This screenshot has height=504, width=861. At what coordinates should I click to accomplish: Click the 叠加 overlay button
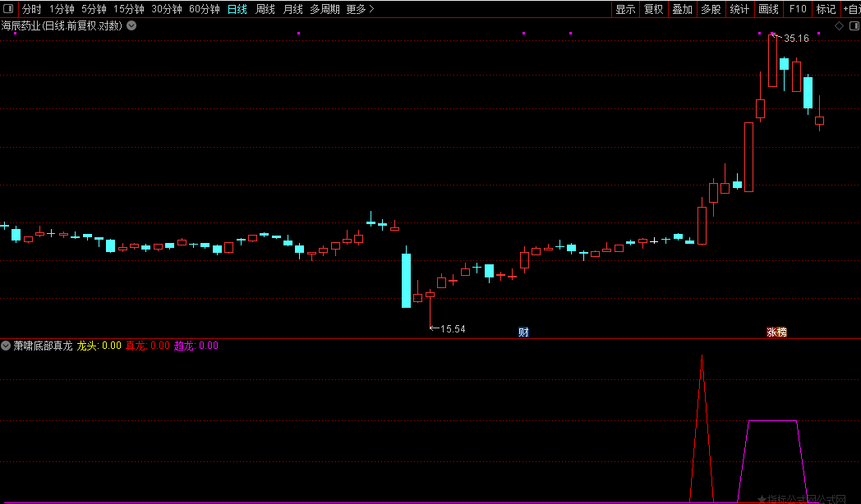tap(683, 9)
